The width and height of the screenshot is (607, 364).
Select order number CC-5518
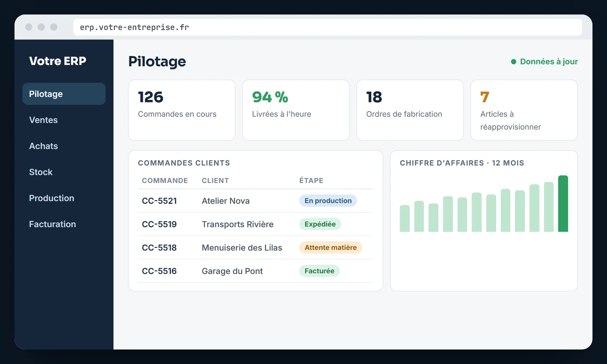pyautogui.click(x=159, y=248)
